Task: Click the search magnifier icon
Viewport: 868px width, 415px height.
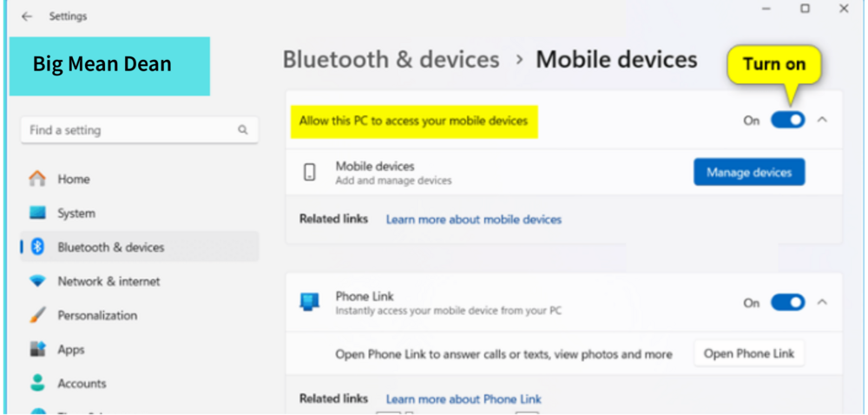Action: [243, 130]
